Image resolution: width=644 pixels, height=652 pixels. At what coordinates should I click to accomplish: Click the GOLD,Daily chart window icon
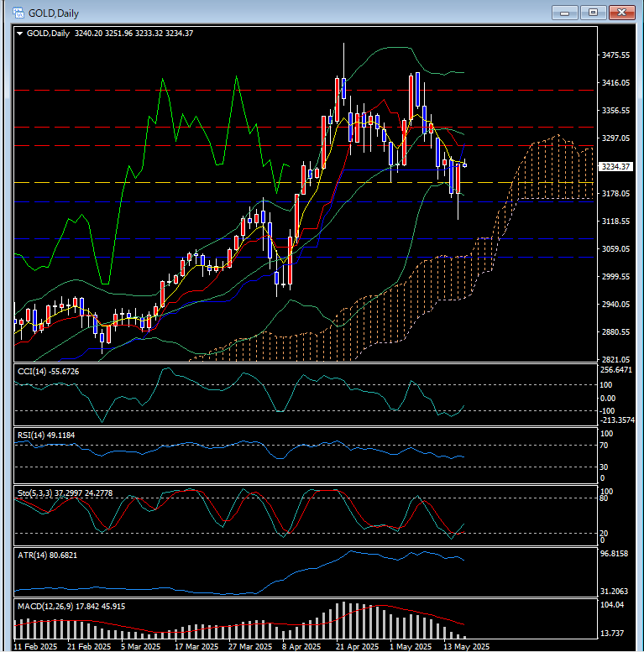pyautogui.click(x=18, y=13)
